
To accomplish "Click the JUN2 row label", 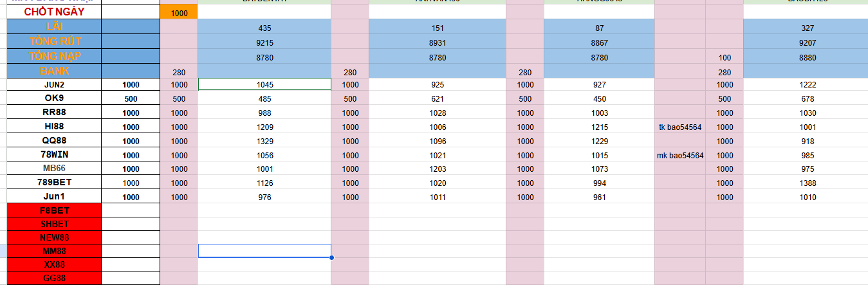I will [54, 85].
